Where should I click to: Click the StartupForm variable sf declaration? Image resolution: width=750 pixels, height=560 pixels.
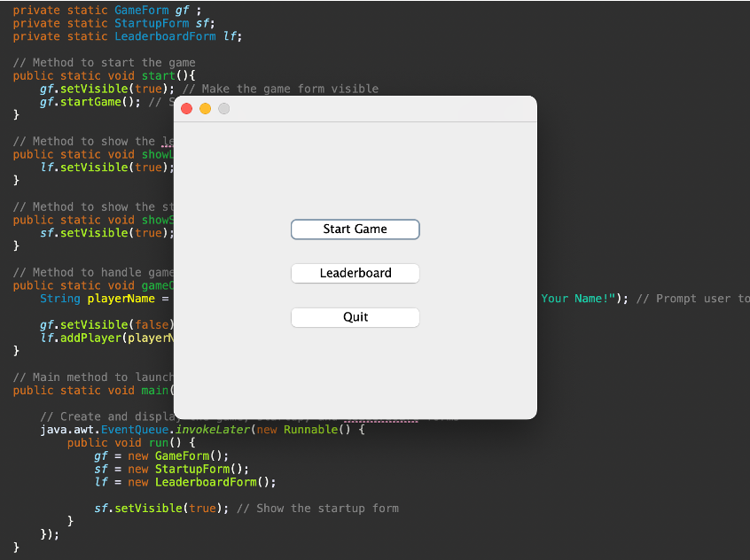click(201, 23)
